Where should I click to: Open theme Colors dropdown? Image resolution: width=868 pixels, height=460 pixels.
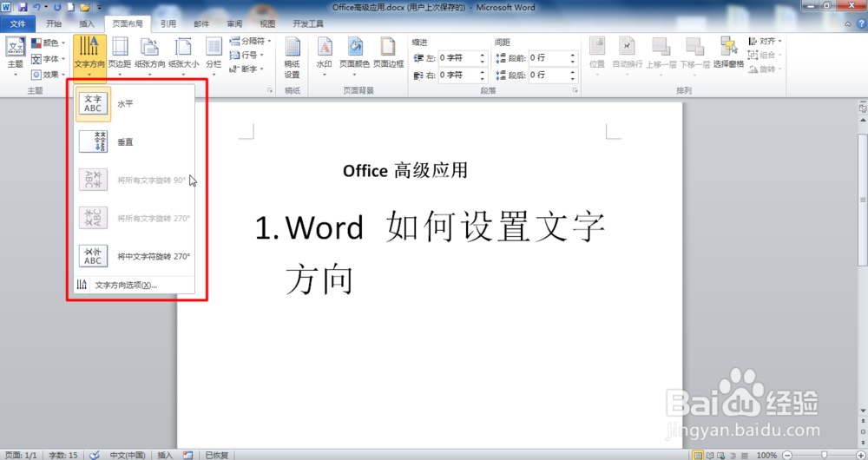click(48, 43)
